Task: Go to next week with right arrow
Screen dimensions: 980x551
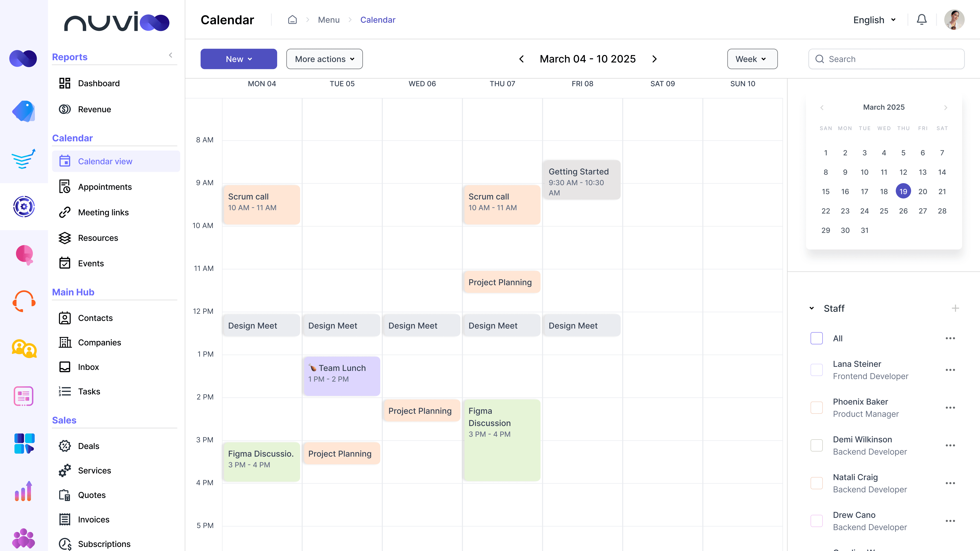Action: click(x=654, y=59)
